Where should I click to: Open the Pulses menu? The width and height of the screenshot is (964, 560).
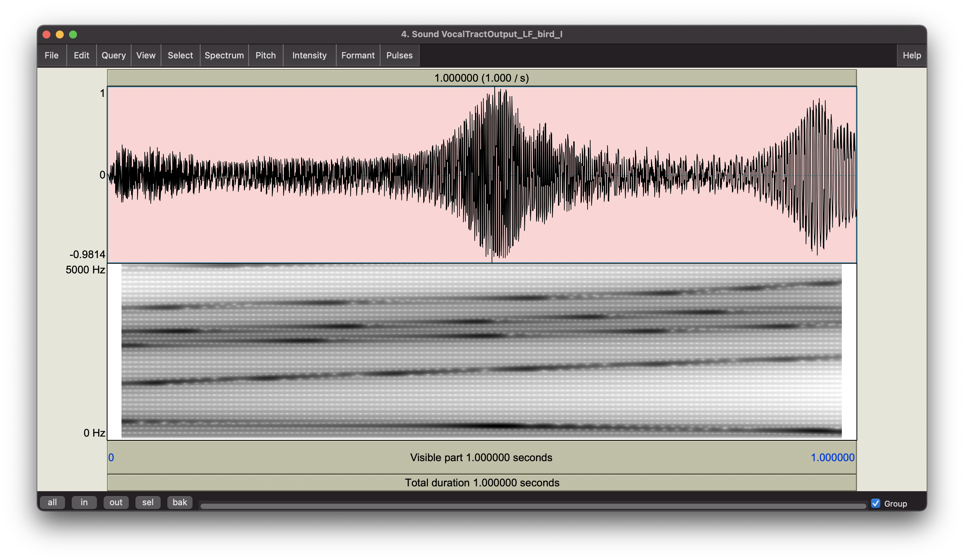click(x=399, y=55)
